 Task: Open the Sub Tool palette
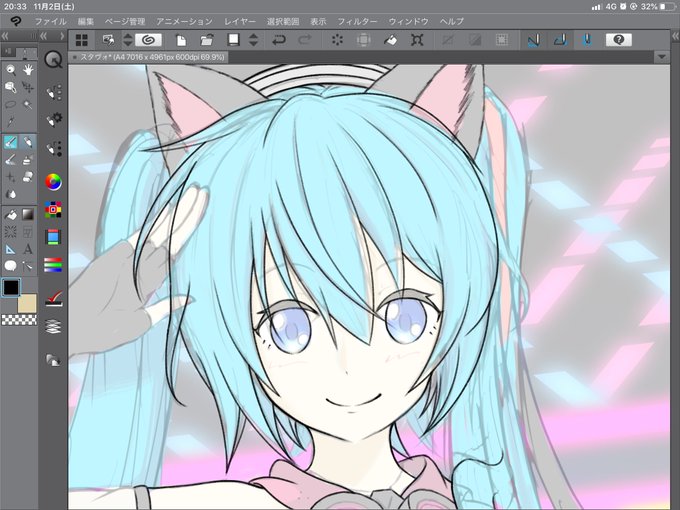point(53,92)
